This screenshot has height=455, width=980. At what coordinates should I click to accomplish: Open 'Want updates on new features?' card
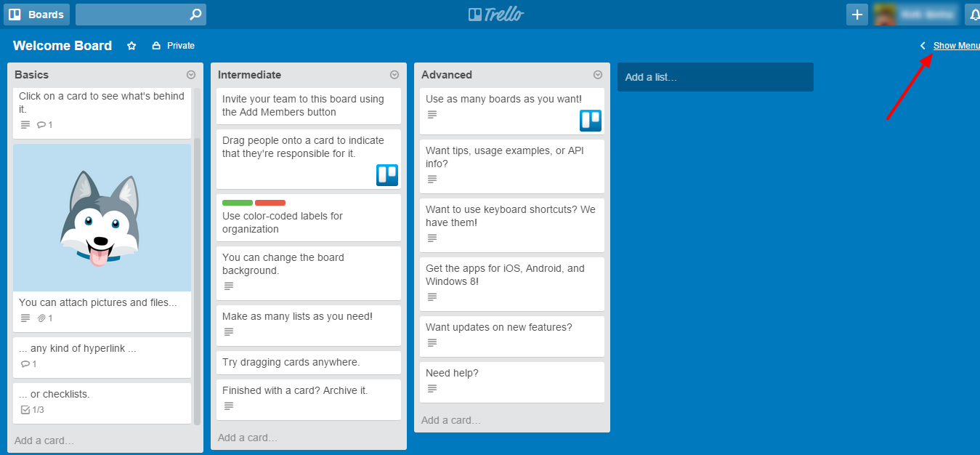512,337
